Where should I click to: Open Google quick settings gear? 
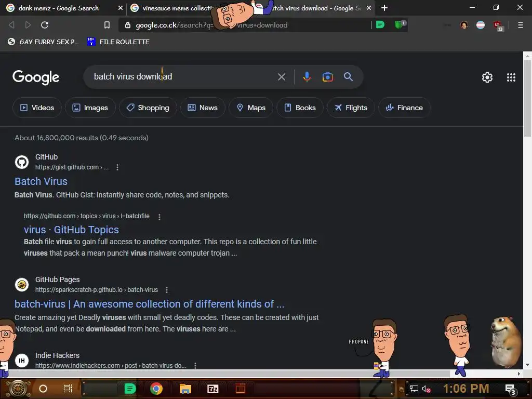487,77
